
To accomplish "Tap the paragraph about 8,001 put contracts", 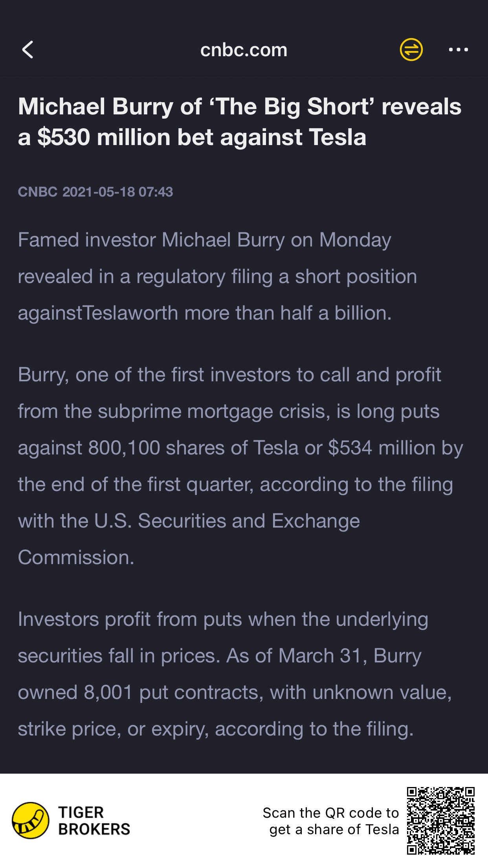I will [x=235, y=674].
